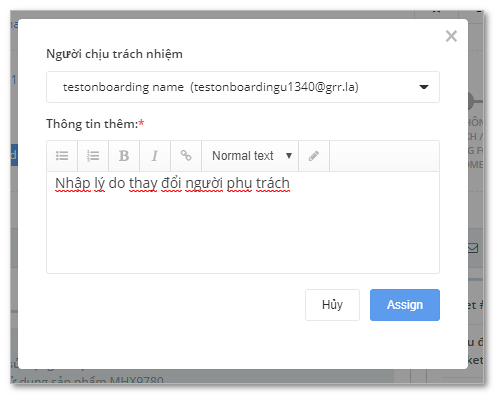
Task: Insert a hyperlink in the editor
Action: coord(186,156)
